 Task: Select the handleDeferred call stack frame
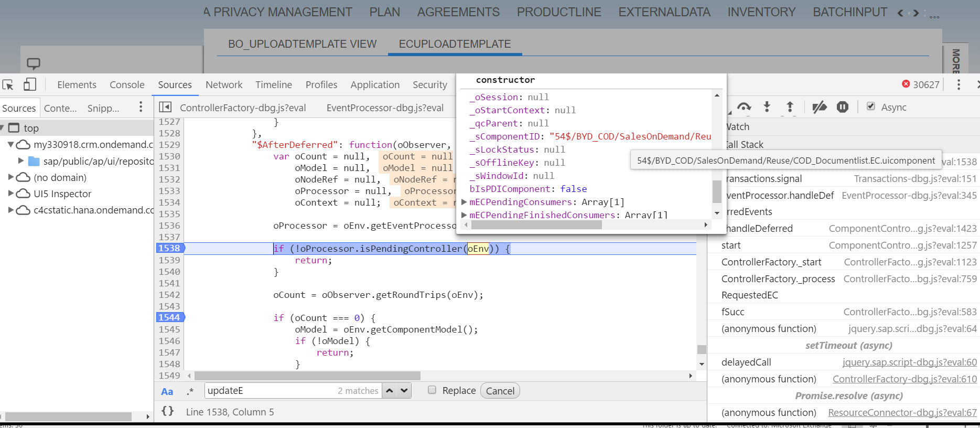point(844,228)
